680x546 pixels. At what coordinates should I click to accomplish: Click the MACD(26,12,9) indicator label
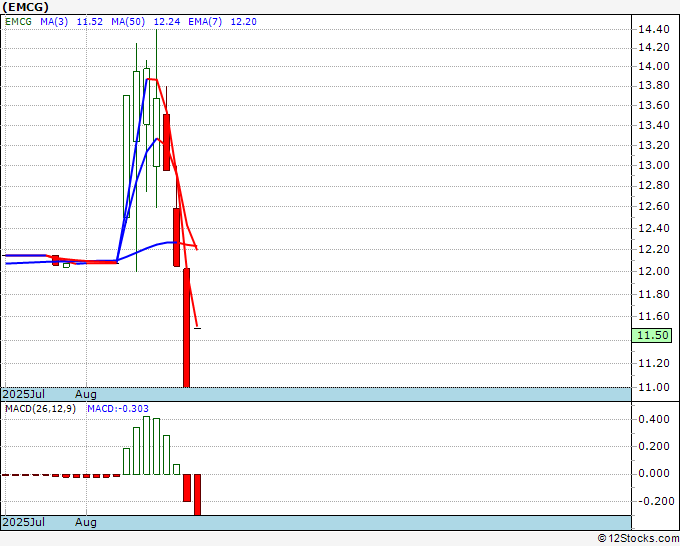click(x=40, y=409)
